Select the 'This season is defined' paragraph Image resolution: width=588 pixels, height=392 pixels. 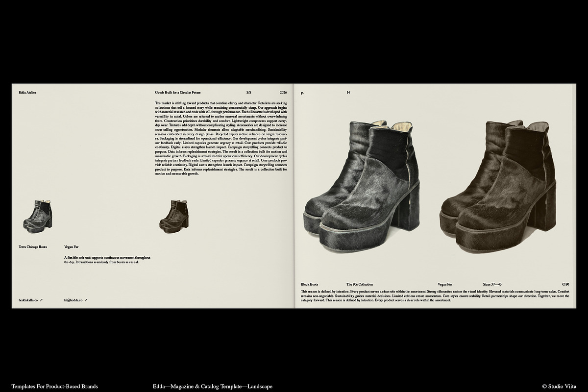[435, 295]
